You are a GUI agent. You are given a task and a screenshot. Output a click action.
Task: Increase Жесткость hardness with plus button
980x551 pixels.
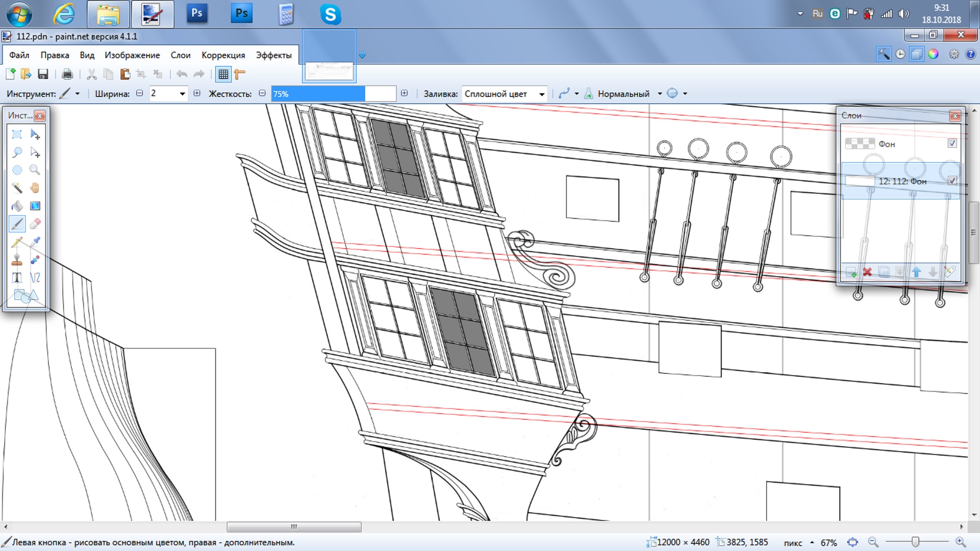point(404,93)
